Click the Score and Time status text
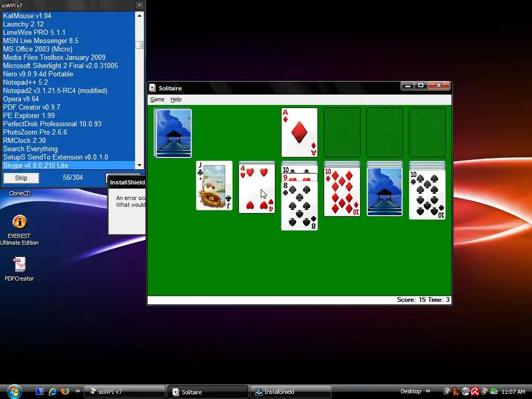 (423, 300)
